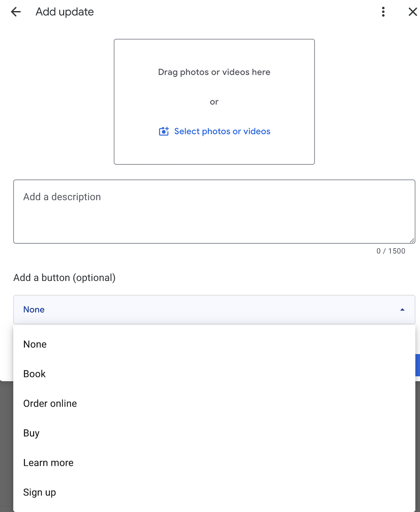Click the Drag photos or videos drop area
This screenshot has height=512, width=420.
pos(214,102)
